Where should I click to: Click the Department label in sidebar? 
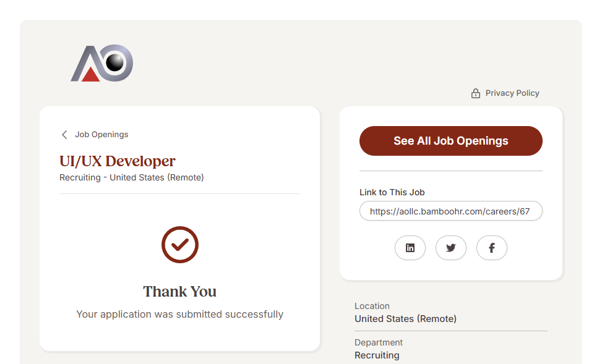tap(379, 342)
